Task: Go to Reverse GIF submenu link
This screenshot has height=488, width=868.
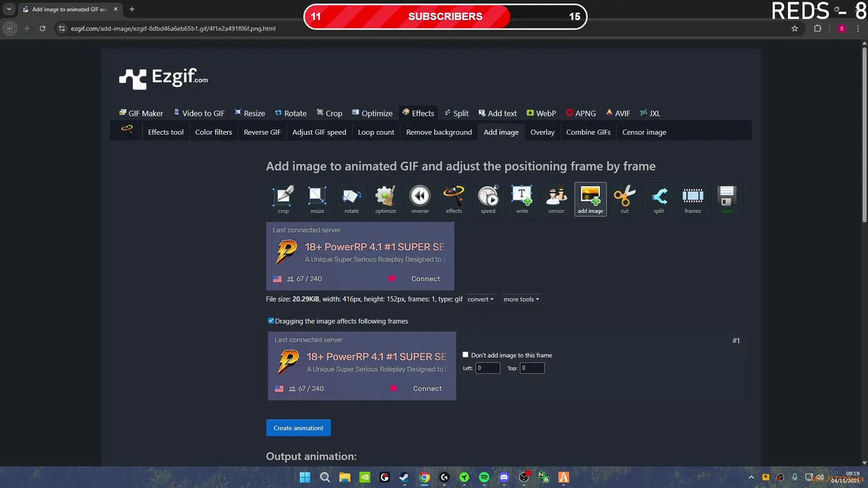Action: 262,132
